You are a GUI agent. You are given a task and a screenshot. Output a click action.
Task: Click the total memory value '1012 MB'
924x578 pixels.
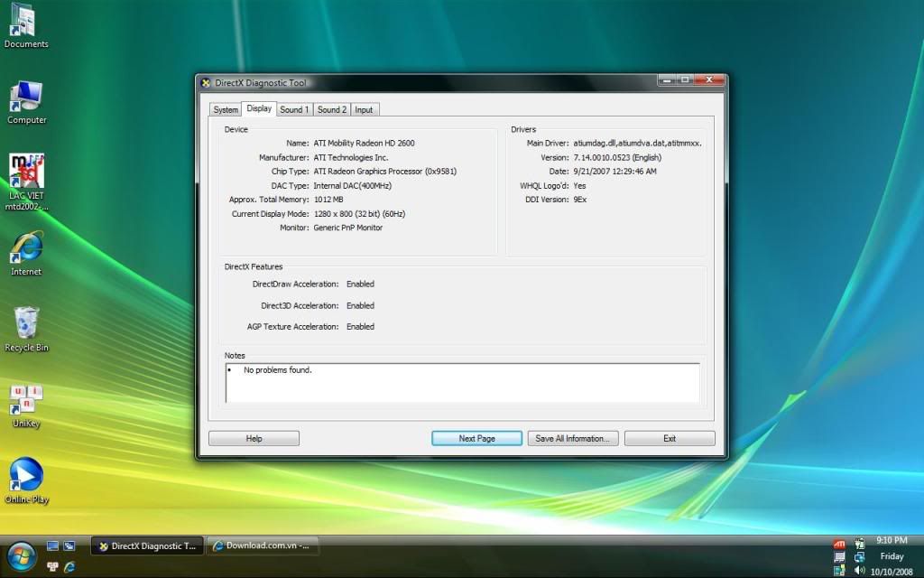click(x=328, y=200)
